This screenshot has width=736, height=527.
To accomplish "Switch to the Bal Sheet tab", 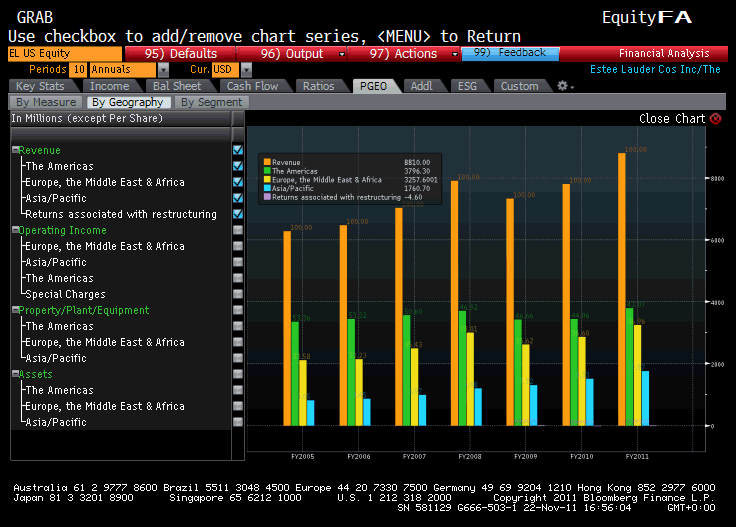I will [177, 86].
